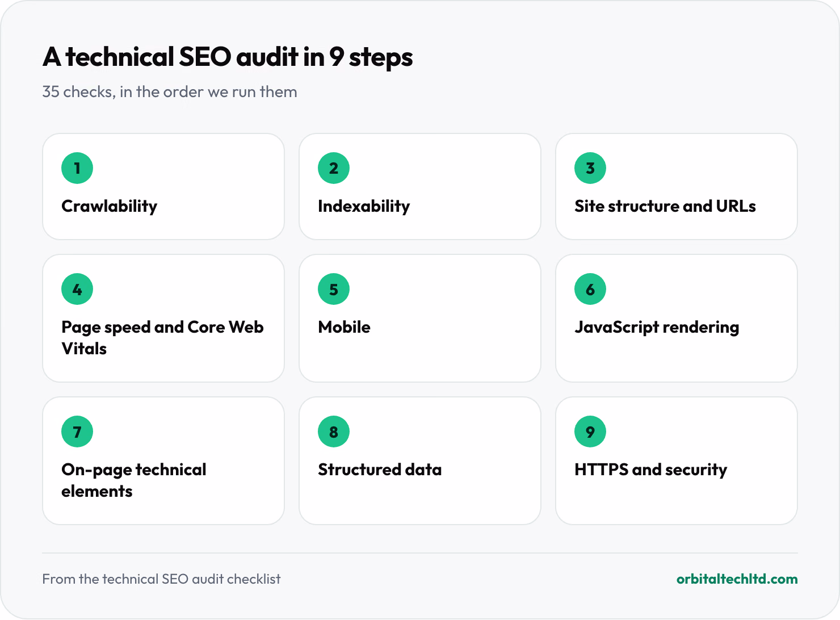Screen dimensions: 840x620
Task: Click the heading A technical SEO audit in 9 steps
Action: click(x=228, y=57)
